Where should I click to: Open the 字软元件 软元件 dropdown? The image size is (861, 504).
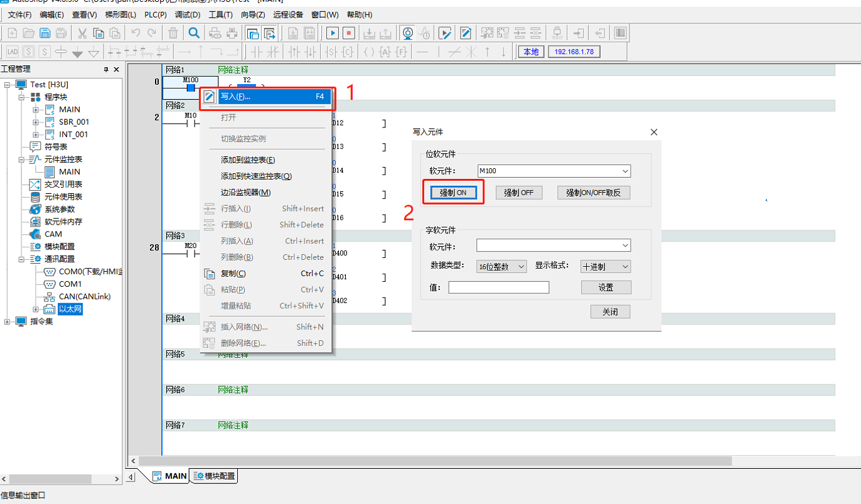pyautogui.click(x=625, y=245)
